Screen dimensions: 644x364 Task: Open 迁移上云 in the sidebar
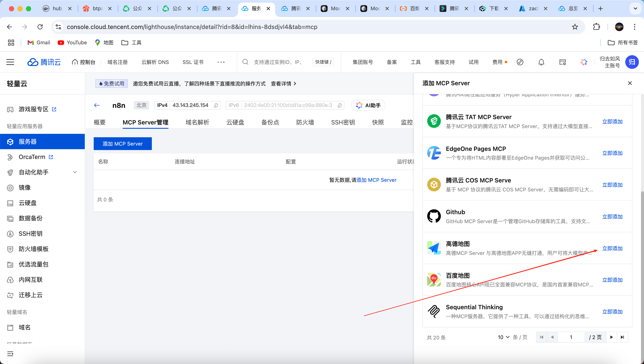point(30,295)
